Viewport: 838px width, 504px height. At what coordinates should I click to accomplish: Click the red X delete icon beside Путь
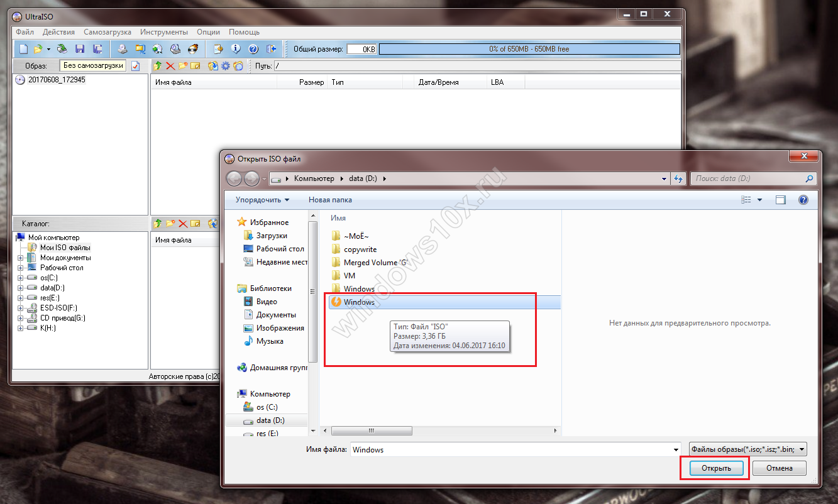coord(170,65)
